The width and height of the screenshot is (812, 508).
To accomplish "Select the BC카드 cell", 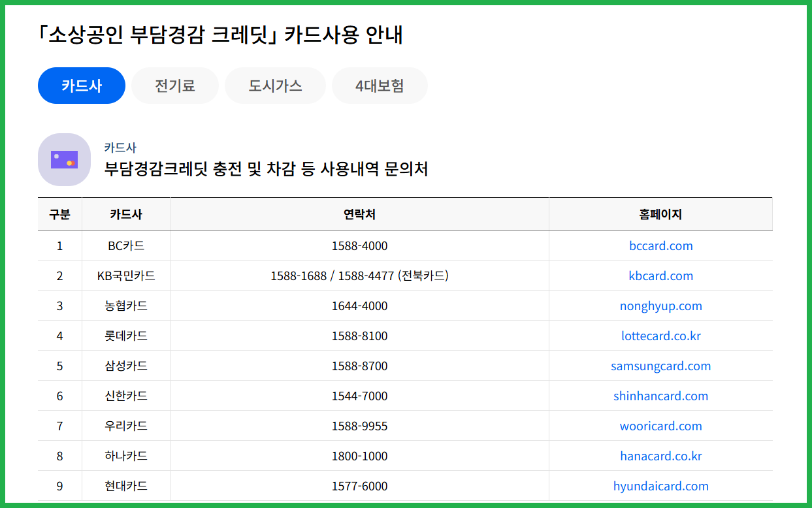I will 126,246.
